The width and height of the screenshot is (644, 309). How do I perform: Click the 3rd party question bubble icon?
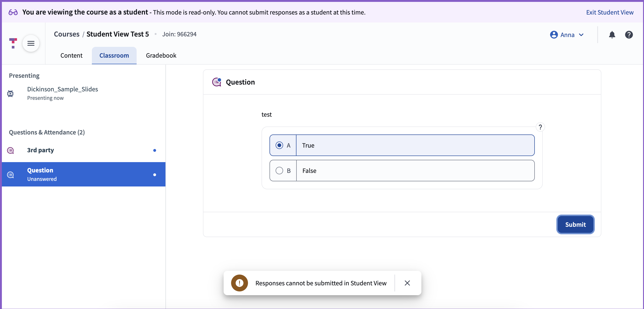tap(10, 150)
